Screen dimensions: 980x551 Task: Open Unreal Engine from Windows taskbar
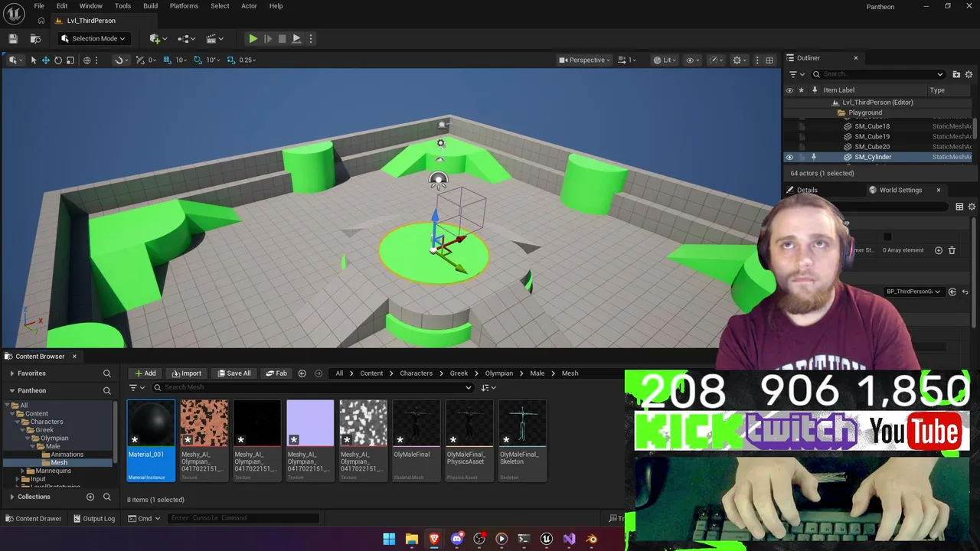547,539
